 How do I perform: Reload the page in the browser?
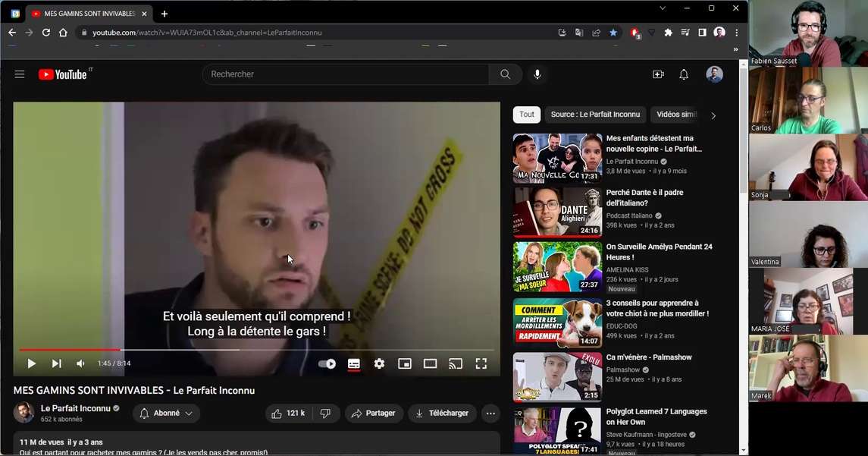(x=46, y=33)
